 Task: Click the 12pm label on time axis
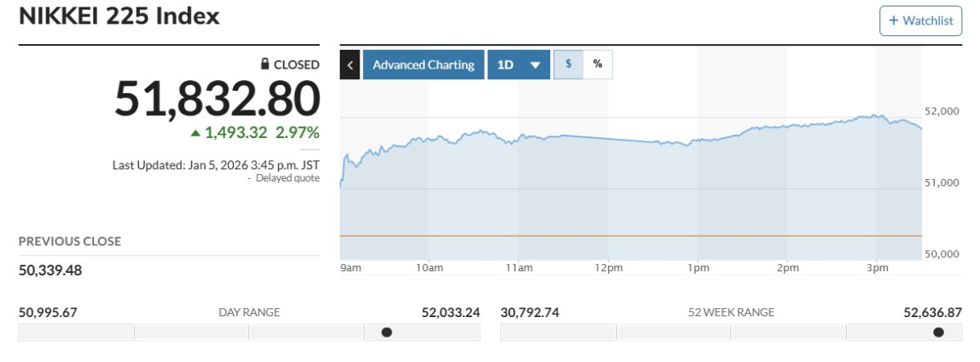pyautogui.click(x=608, y=268)
